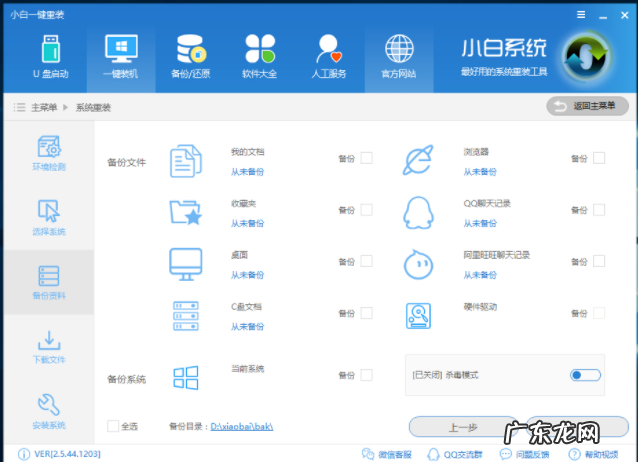The height and width of the screenshot is (462, 638).
Task: Open the 软件大全 tab
Action: tap(260, 57)
